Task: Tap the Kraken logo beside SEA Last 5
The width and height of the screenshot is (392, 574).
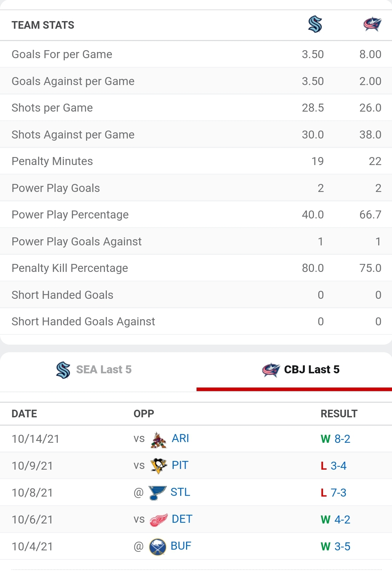Action: click(63, 370)
